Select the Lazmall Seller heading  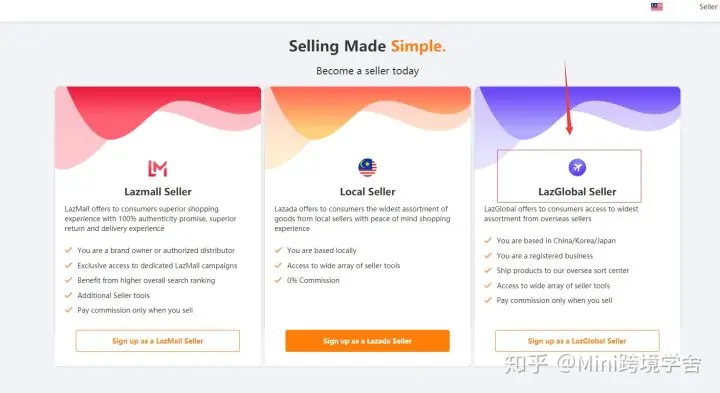(158, 191)
